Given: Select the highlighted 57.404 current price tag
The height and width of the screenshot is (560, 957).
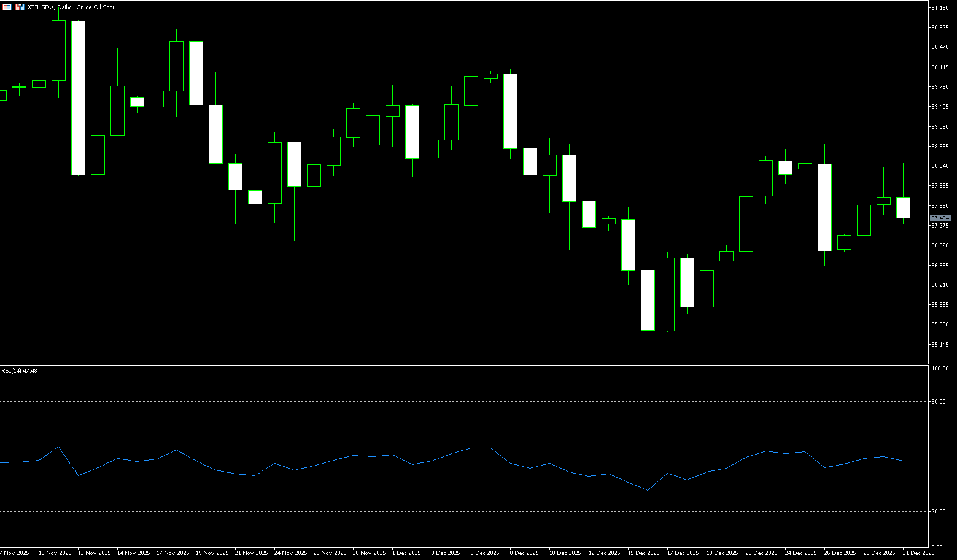Looking at the screenshot, I should (940, 218).
